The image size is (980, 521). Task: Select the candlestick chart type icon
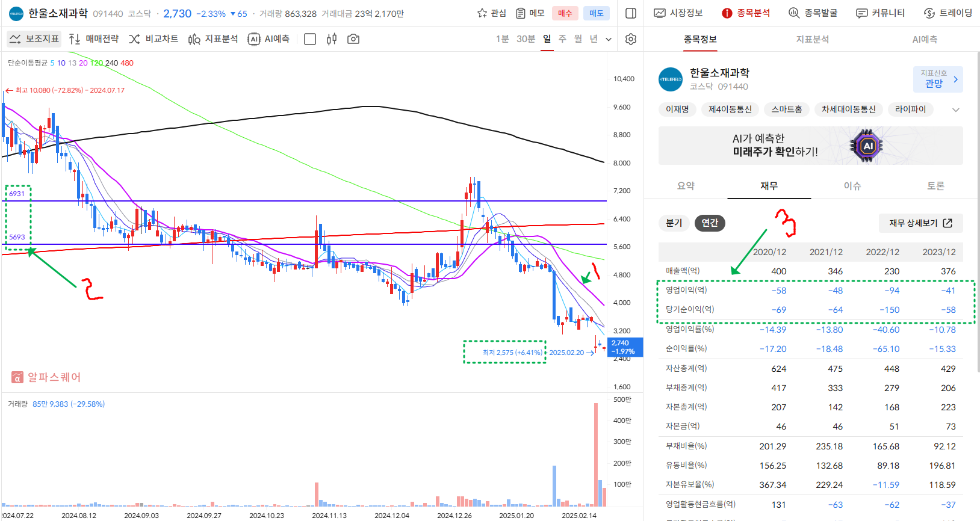pyautogui.click(x=332, y=39)
